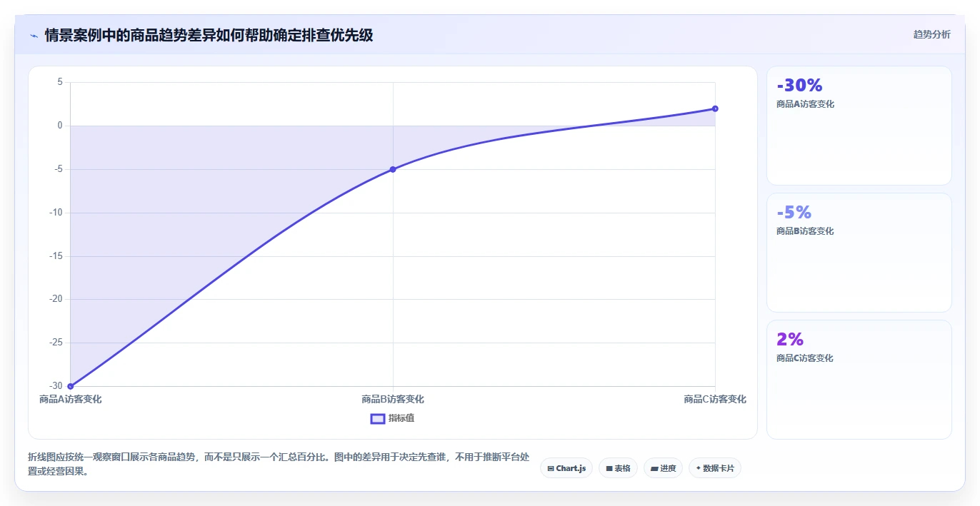Click the 表格 tag chip
The width and height of the screenshot is (980, 506).
(618, 468)
